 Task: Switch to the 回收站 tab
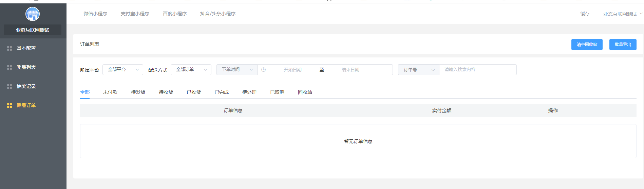[x=305, y=92]
